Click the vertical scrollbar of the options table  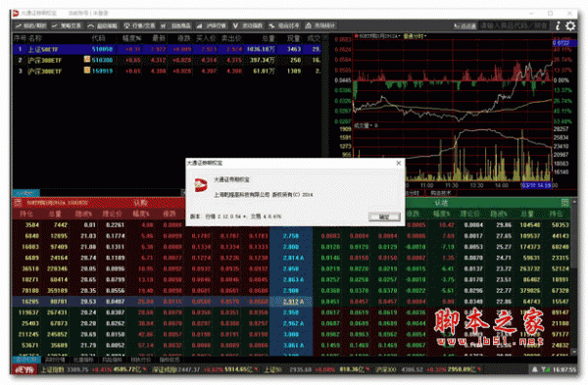(x=573, y=277)
